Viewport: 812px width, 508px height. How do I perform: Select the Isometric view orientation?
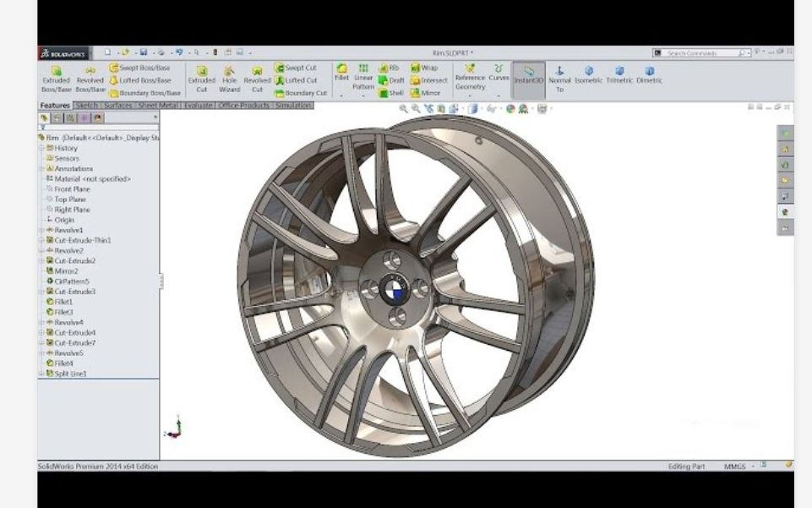click(x=589, y=76)
